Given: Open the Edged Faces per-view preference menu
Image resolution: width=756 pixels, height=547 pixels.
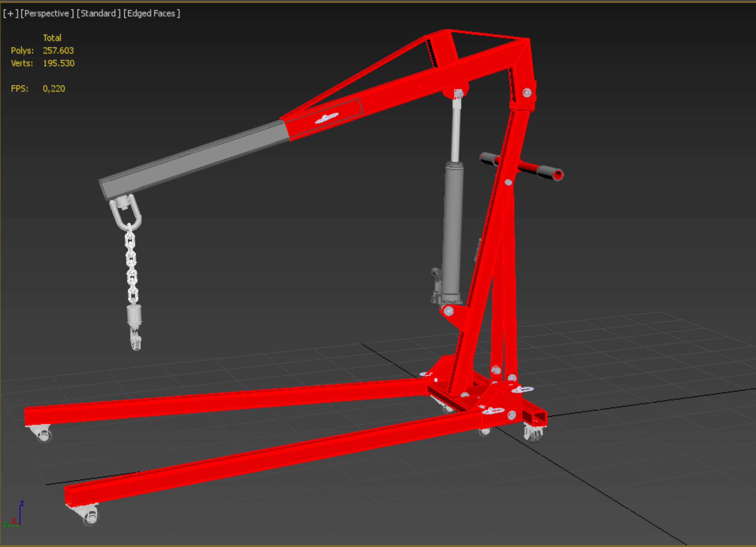Looking at the screenshot, I should (151, 13).
